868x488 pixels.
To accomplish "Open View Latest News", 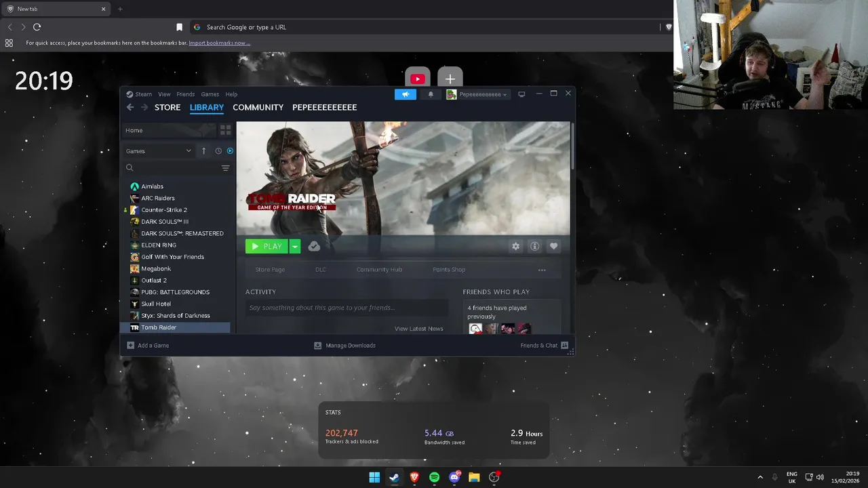I will coord(418,329).
